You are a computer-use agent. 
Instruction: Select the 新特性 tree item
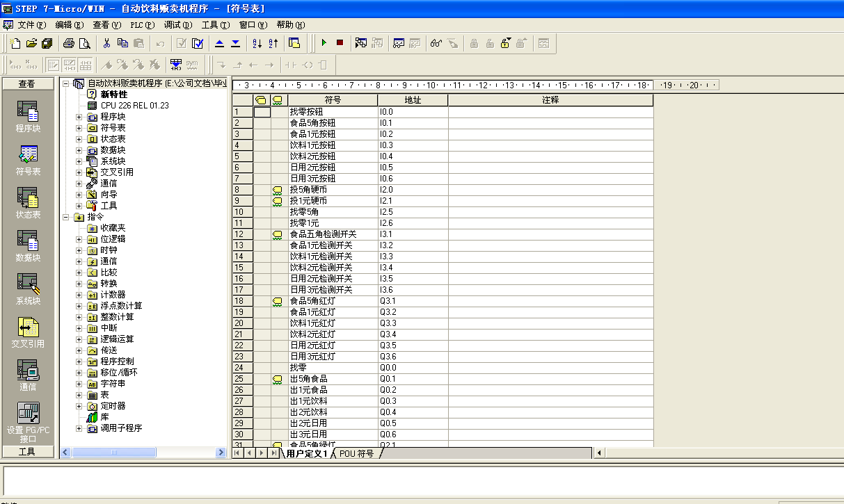click(113, 95)
